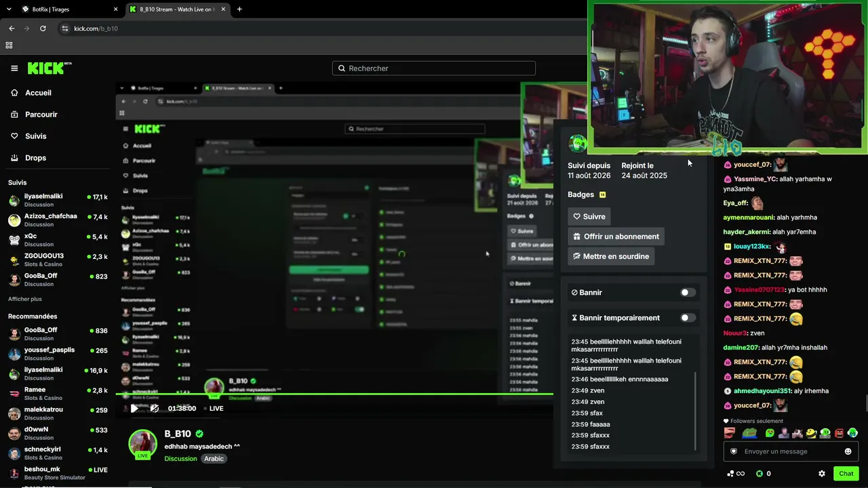Image resolution: width=868 pixels, height=488 pixels.
Task: Open the B_B10 streamer avatar below the video
Action: point(143,443)
